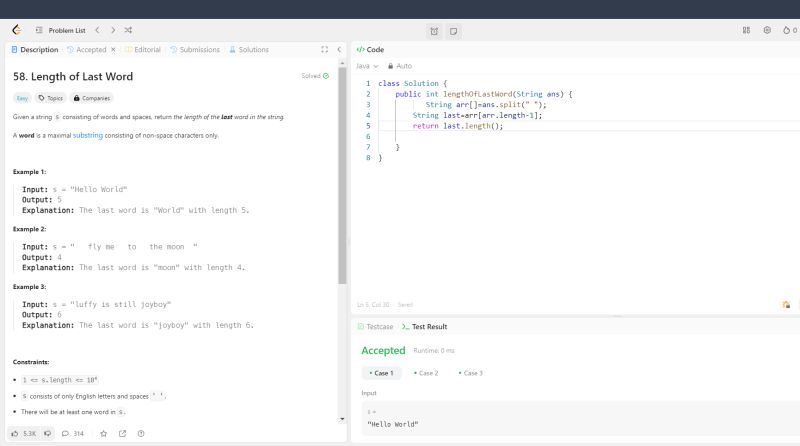Click the scrollbar down arrow
This screenshot has height=446, width=800.
342,419
